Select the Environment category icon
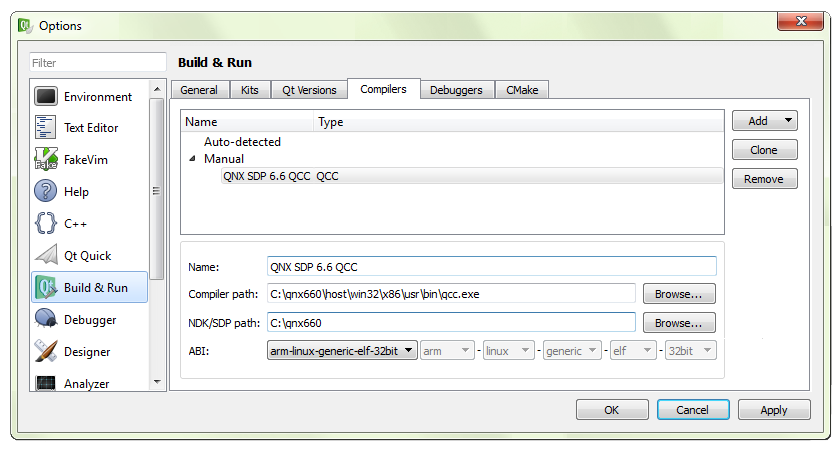Screen dimensions: 836x449 (x=46, y=97)
